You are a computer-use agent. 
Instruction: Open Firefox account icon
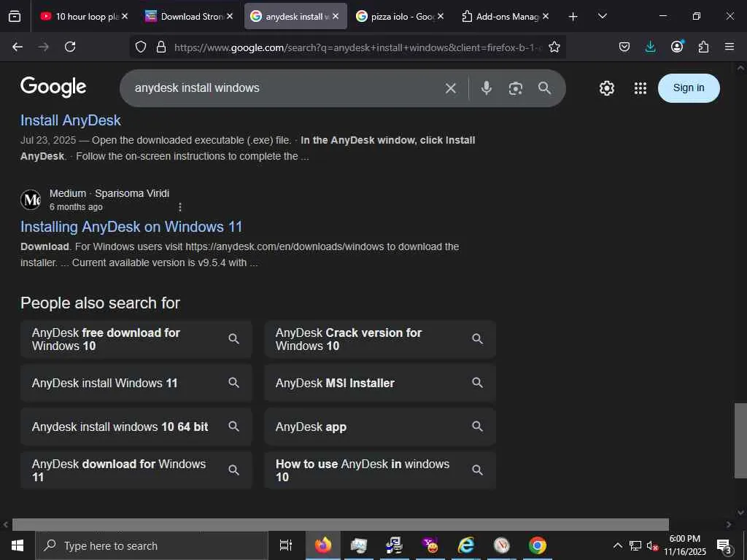677,47
